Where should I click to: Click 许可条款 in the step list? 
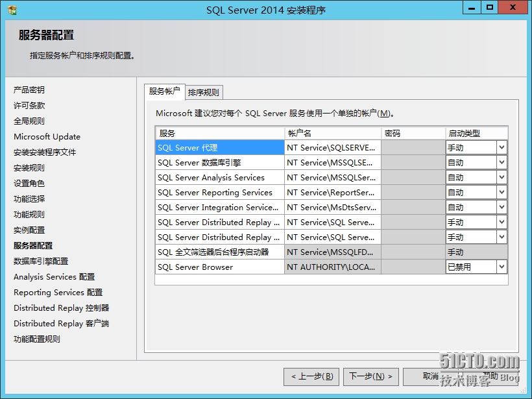pos(29,106)
